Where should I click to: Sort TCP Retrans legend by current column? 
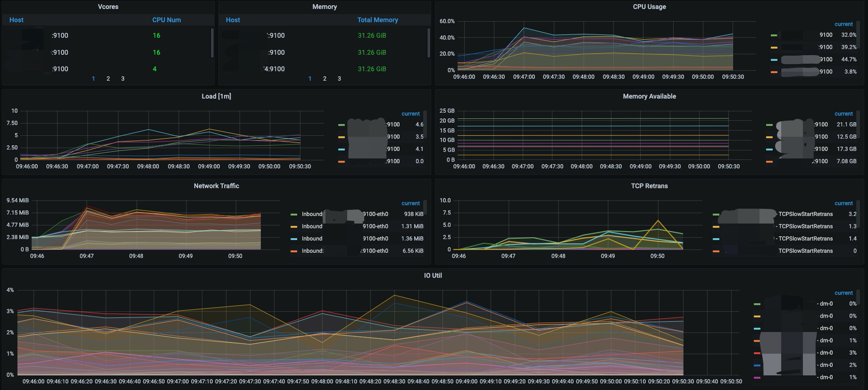843,203
